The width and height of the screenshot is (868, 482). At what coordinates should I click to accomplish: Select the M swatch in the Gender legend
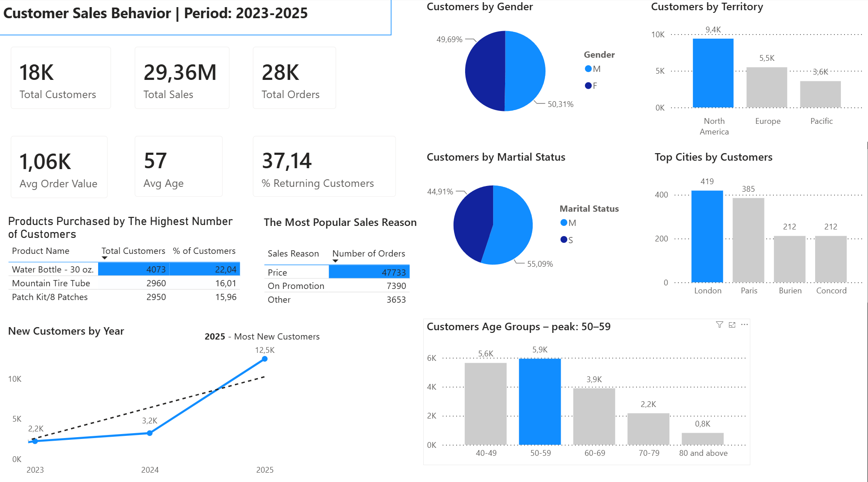point(588,69)
